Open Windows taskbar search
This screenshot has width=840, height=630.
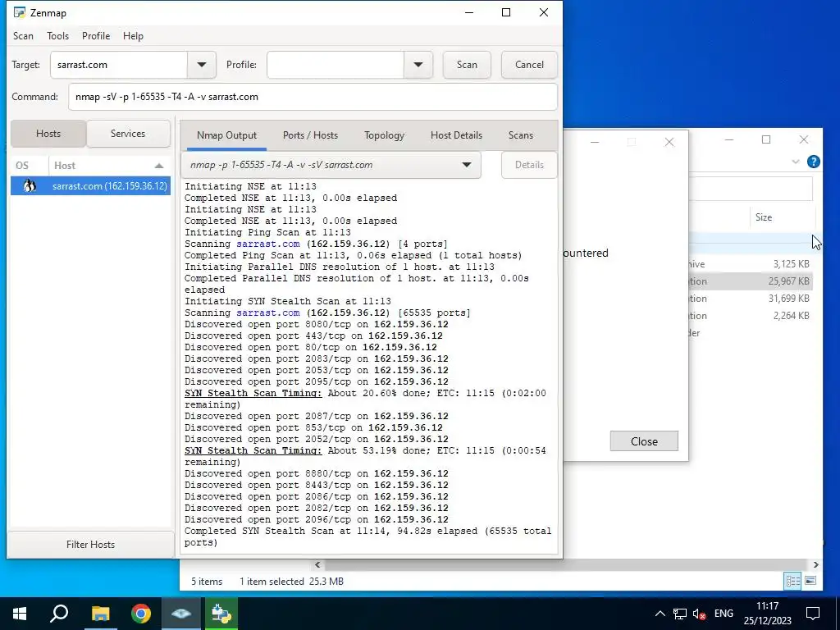(x=59, y=614)
